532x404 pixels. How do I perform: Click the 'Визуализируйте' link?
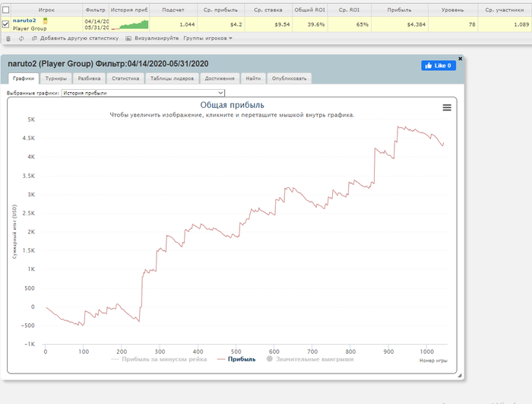[x=152, y=38]
